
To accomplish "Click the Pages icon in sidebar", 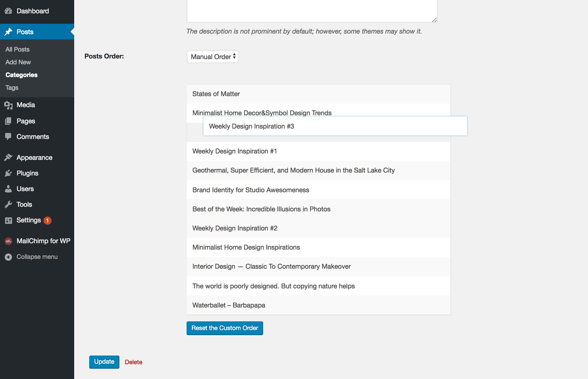I will (x=8, y=121).
